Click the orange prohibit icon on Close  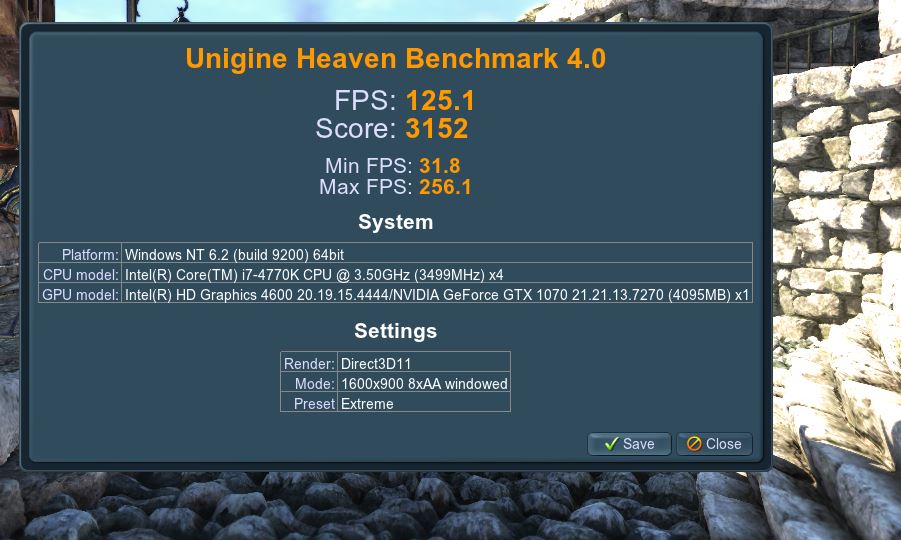[x=694, y=443]
